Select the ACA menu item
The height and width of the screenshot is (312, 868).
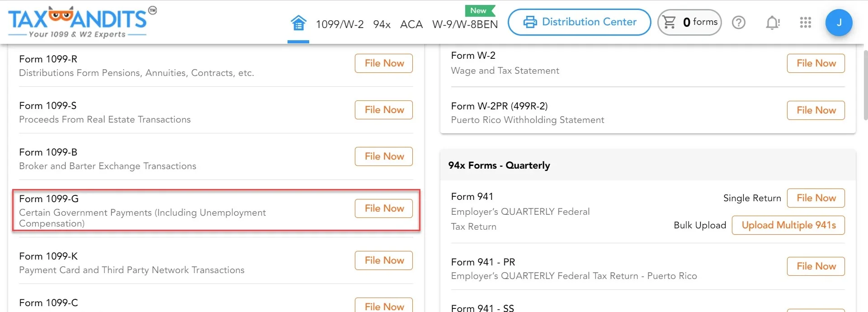click(x=411, y=24)
